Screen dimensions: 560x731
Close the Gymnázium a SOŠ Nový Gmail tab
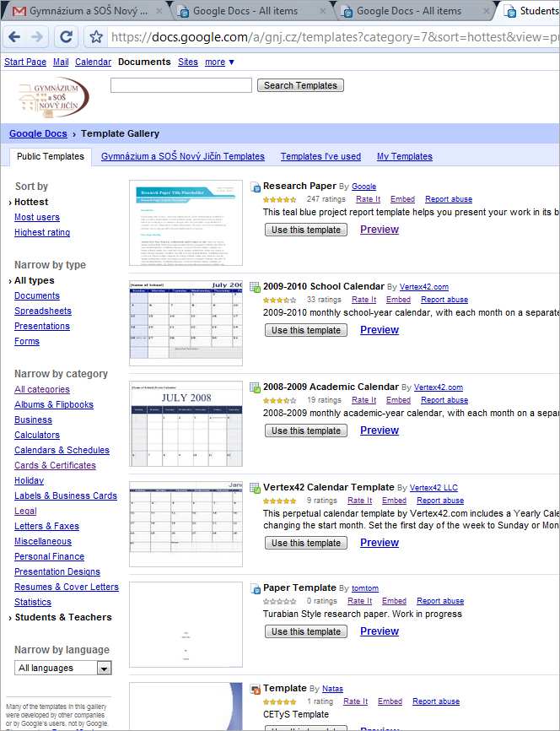coord(159,11)
